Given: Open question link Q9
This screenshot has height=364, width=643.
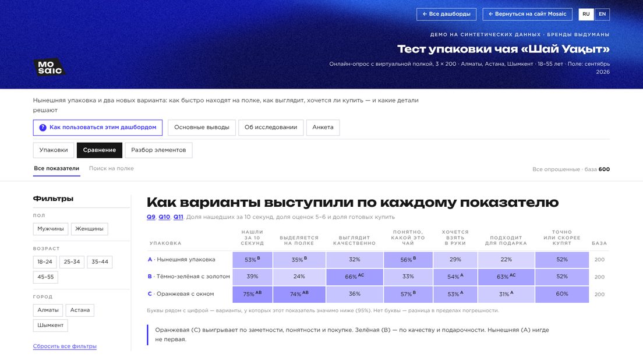Looking at the screenshot, I should tap(151, 217).
